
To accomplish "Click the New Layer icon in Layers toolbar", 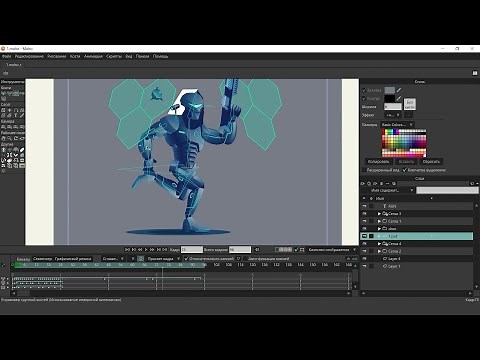I will coord(363,184).
